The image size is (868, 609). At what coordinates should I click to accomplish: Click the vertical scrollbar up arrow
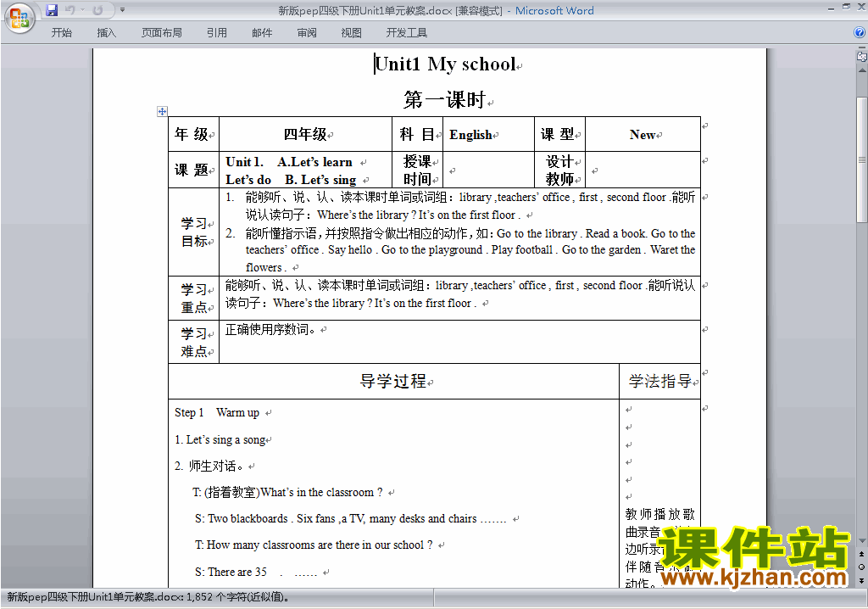pyautogui.click(x=861, y=70)
